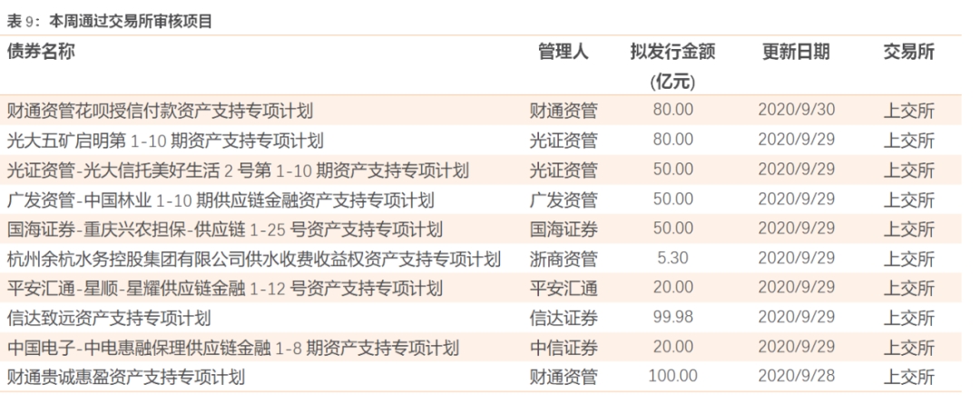Click 上交所 in 中国林业 row

908,200
